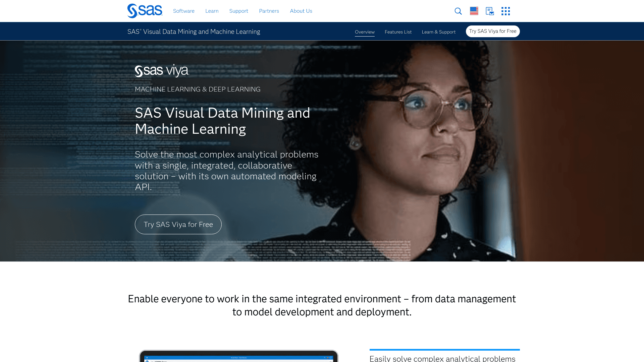Click Try SAS Viya for Free in the navbar

(x=492, y=31)
